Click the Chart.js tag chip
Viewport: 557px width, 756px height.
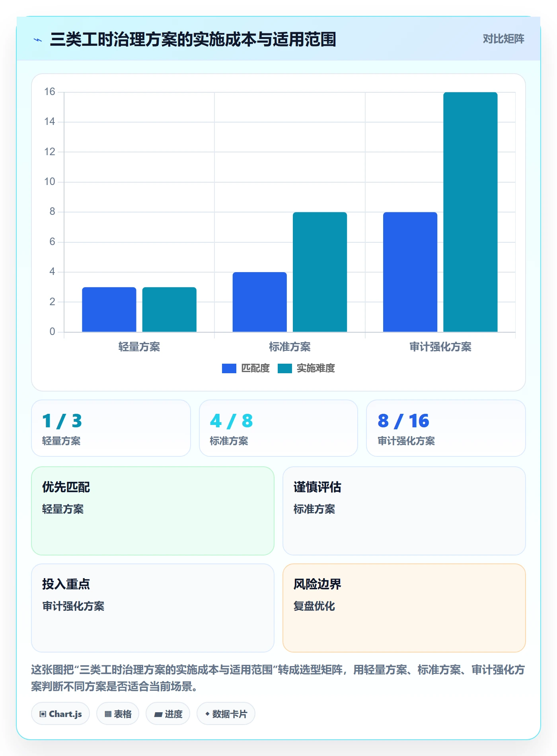pyautogui.click(x=60, y=714)
